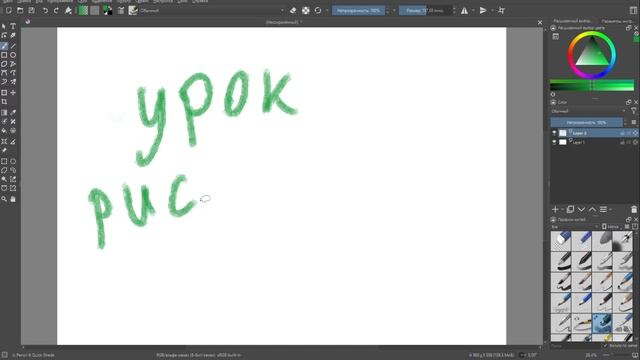Screen dimensions: 640x360
Task: Select the Rectangle shape tool
Action: [4, 55]
